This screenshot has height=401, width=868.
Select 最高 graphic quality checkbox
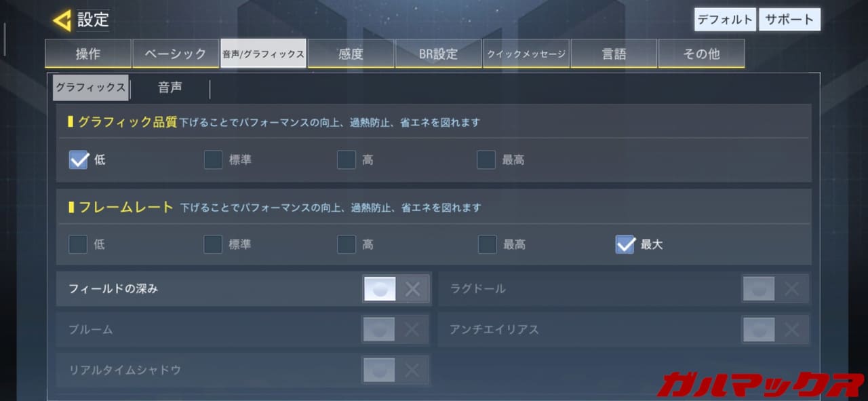click(486, 160)
